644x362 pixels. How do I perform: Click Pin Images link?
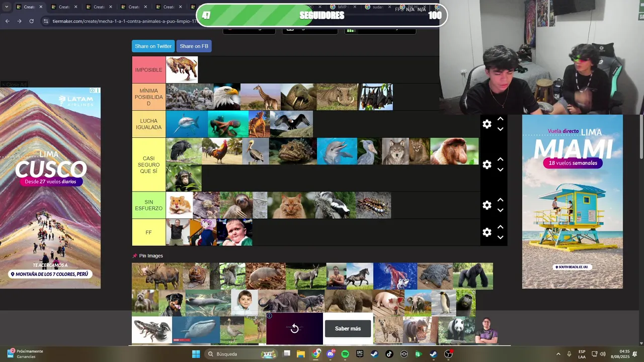coord(151,256)
